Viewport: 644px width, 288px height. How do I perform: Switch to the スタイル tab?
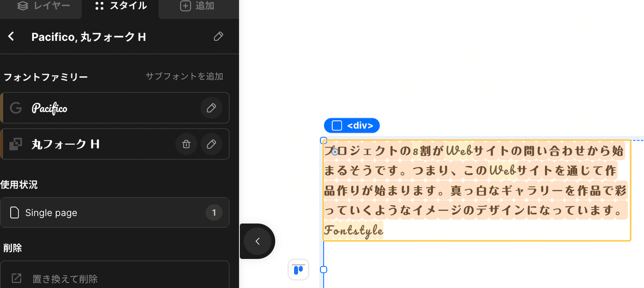[120, 6]
